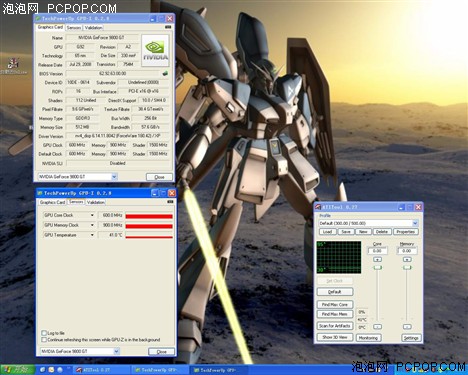Open Validation tab in lower GPU-Z window
This screenshot has width=468, height=375.
96,202
